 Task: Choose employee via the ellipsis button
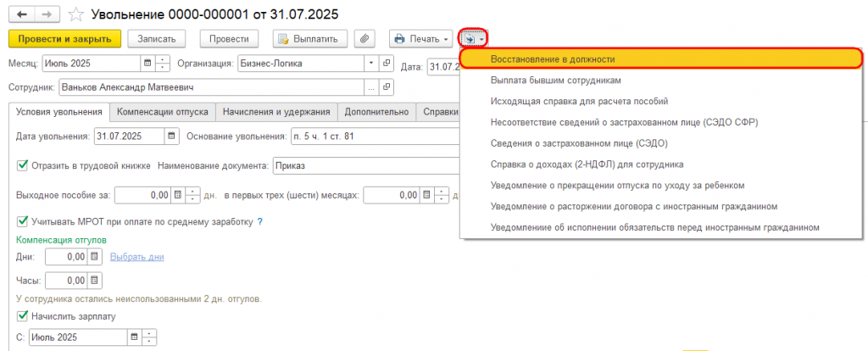point(371,87)
